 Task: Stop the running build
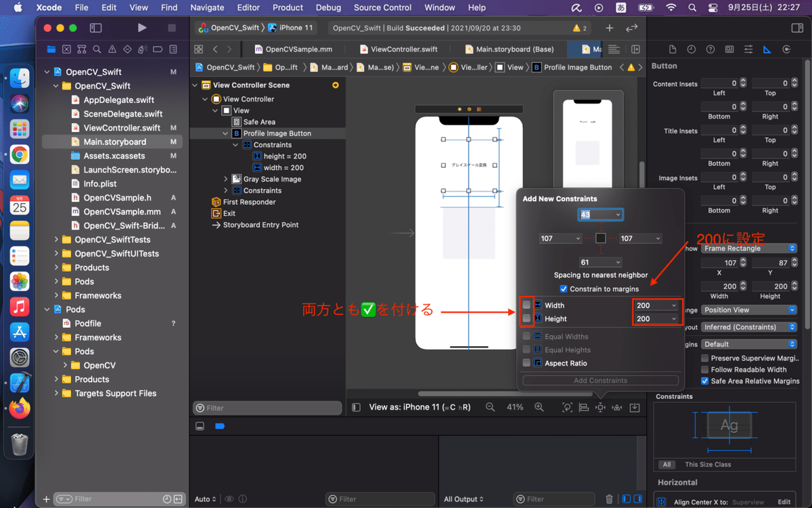(172, 28)
